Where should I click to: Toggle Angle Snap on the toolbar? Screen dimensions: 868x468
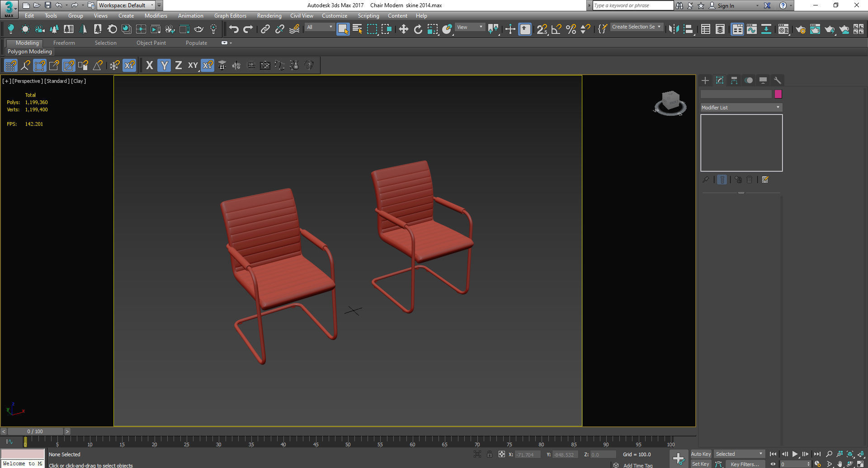[557, 29]
